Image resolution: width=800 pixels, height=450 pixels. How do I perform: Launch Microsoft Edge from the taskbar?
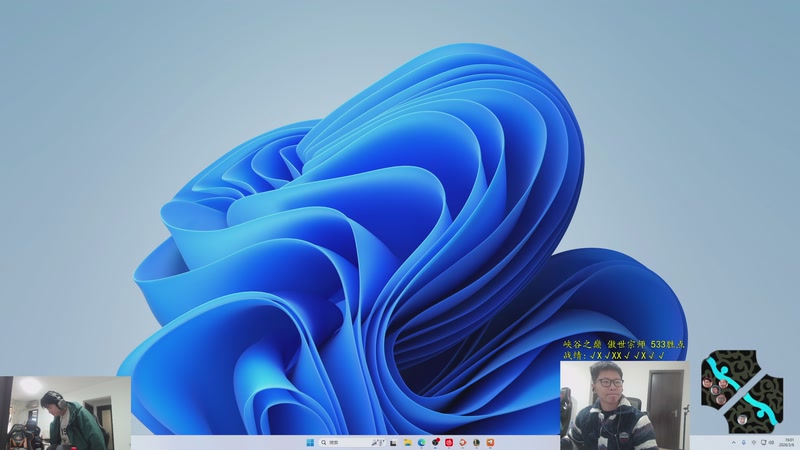click(421, 442)
